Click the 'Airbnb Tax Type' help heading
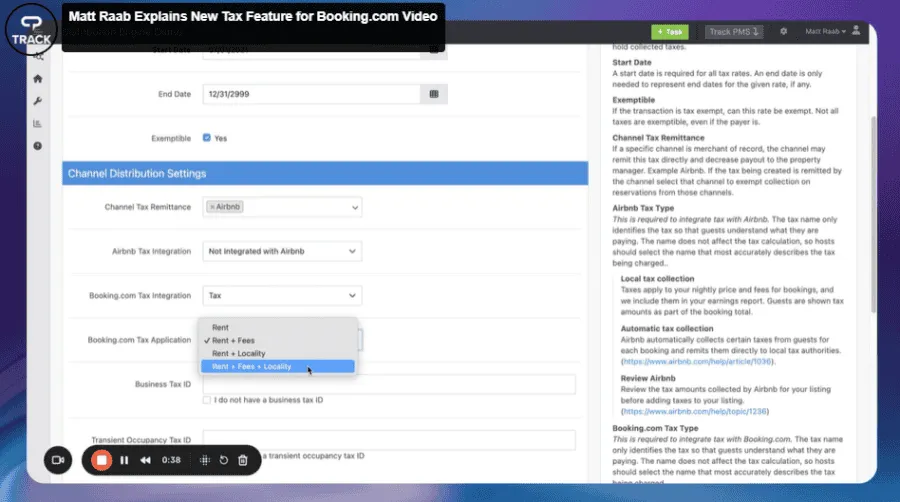 point(643,208)
